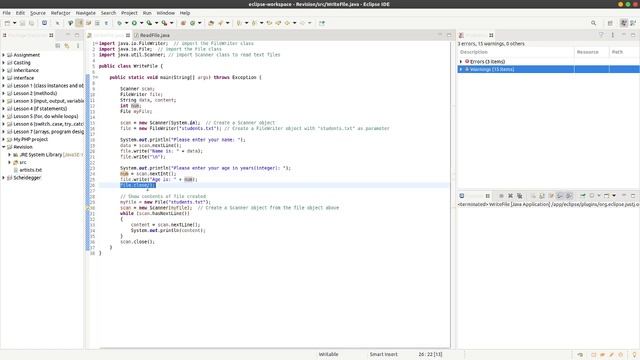Click the Open Perspective icon
Image resolution: width=640 pixels, height=360 pixels.
click(610, 23)
